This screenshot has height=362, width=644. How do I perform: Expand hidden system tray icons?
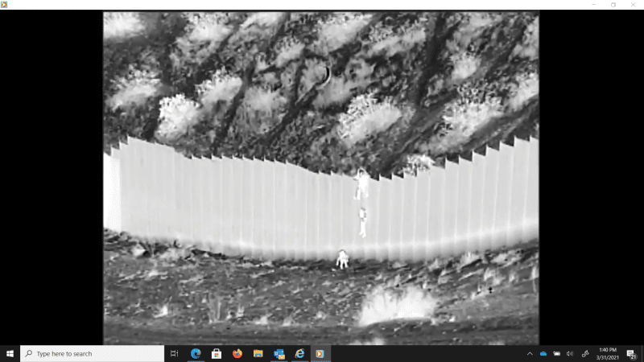click(x=530, y=353)
